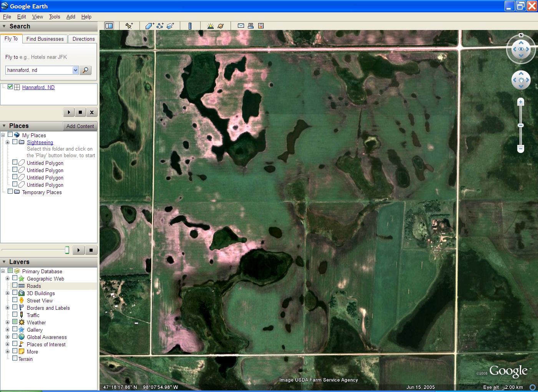Open the Fly to search history dropdown

[x=75, y=70]
